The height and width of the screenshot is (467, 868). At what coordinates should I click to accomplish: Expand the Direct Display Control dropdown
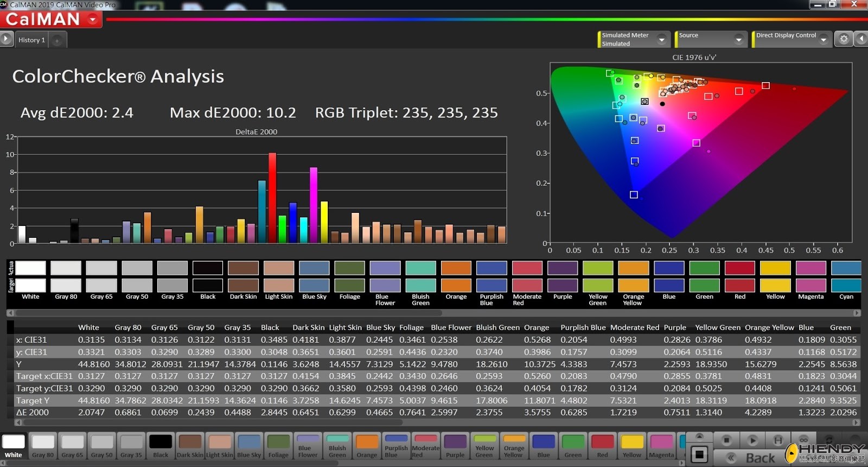(x=824, y=39)
